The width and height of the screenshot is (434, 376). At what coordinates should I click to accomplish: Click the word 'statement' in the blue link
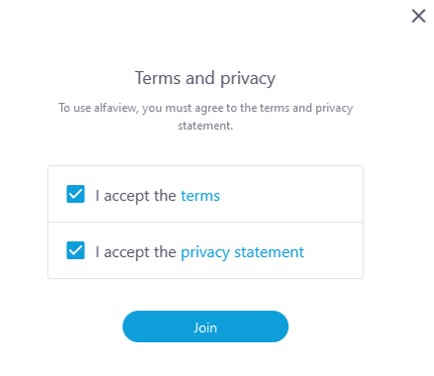click(269, 252)
